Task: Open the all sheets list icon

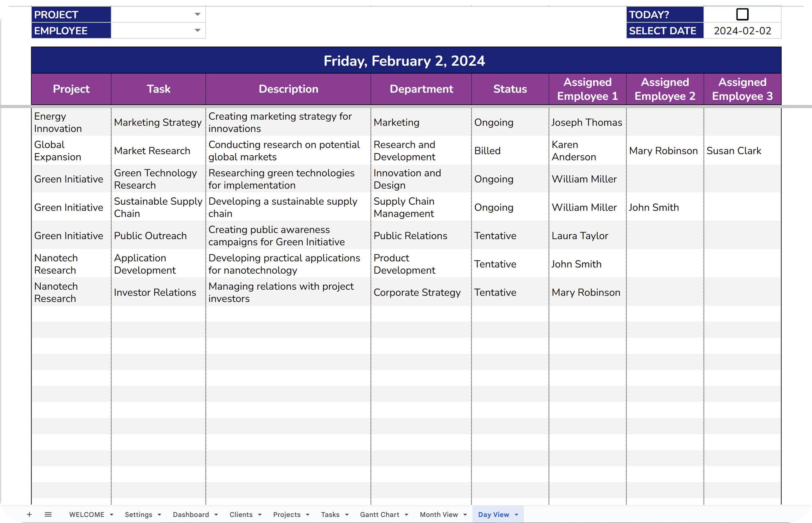Action: (48, 515)
